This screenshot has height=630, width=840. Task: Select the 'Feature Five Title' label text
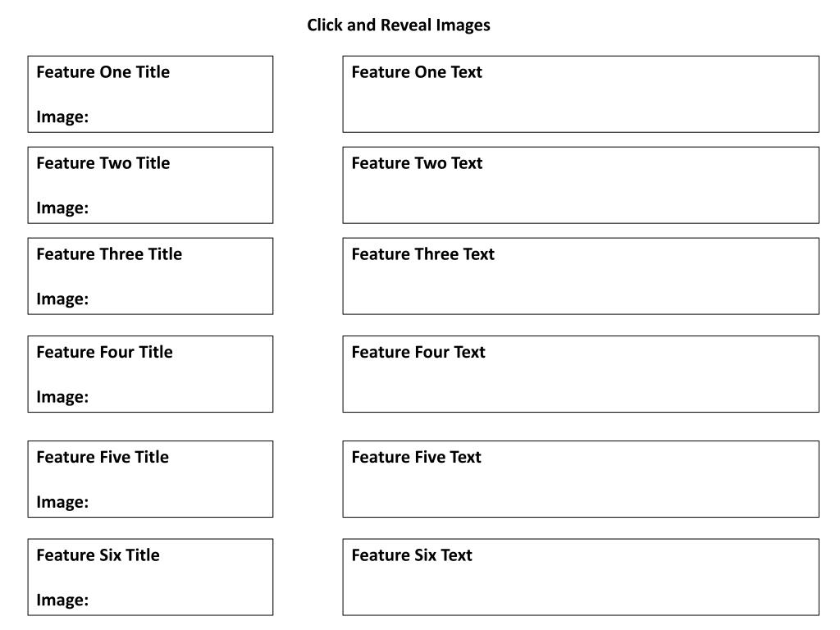tap(103, 457)
